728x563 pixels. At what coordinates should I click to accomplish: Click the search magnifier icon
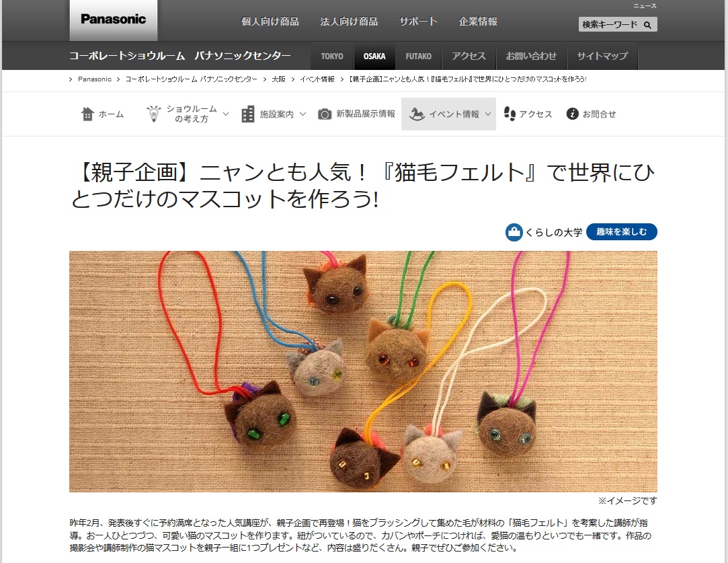[647, 25]
